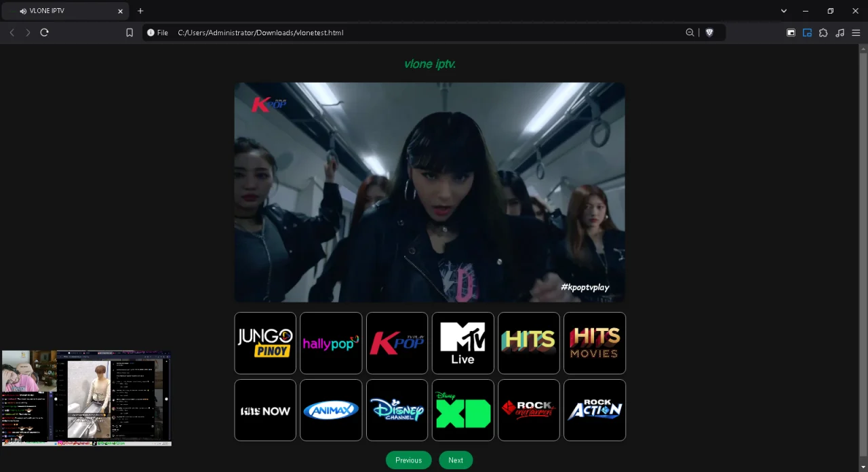Image resolution: width=868 pixels, height=472 pixels.
Task: Open the zoom control in address bar
Action: [x=690, y=33]
